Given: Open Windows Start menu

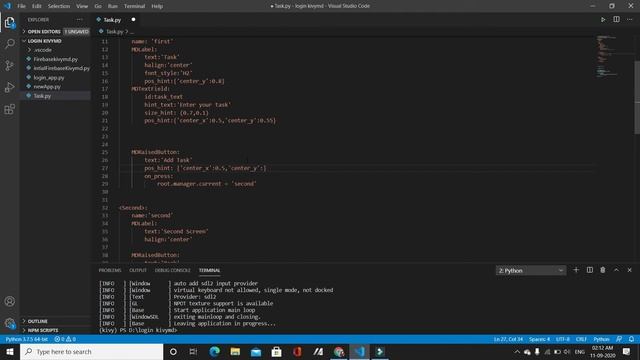Looking at the screenshot, I should [10, 351].
